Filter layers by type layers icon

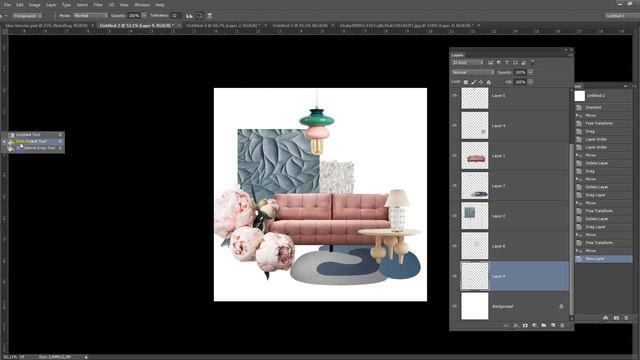point(507,62)
